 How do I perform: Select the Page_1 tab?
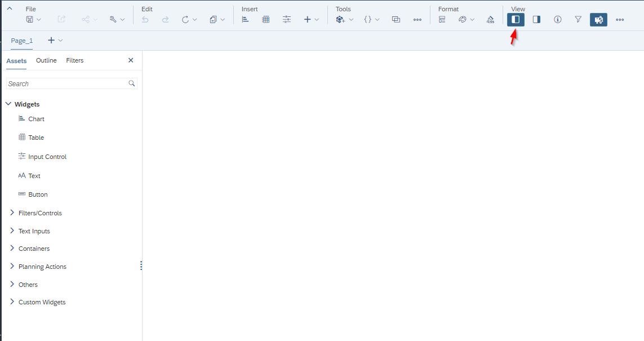tap(22, 41)
